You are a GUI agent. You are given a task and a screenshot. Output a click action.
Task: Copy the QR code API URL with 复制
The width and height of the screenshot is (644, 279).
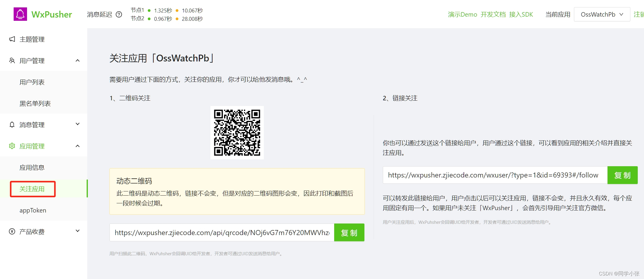point(349,233)
